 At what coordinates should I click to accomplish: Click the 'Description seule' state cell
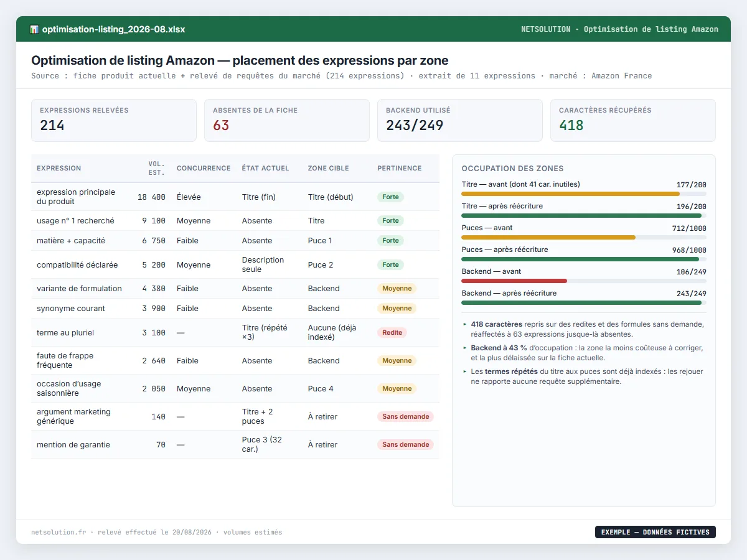pyautogui.click(x=263, y=264)
